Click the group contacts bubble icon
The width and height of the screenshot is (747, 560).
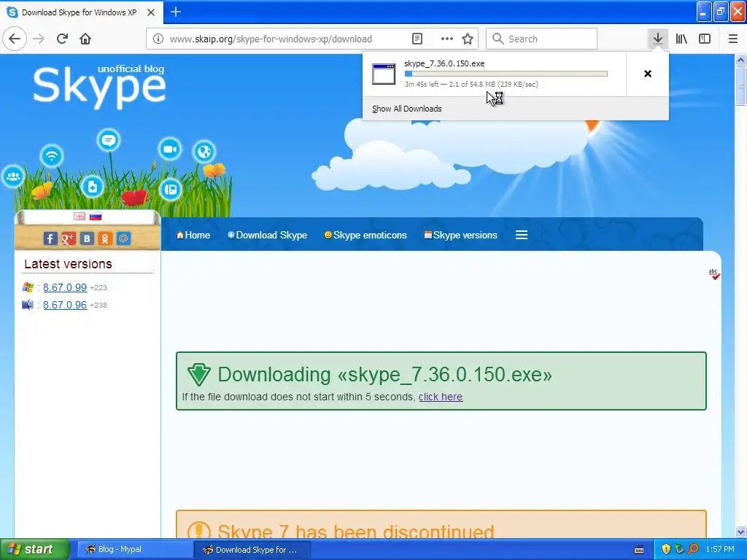pyautogui.click(x=13, y=176)
